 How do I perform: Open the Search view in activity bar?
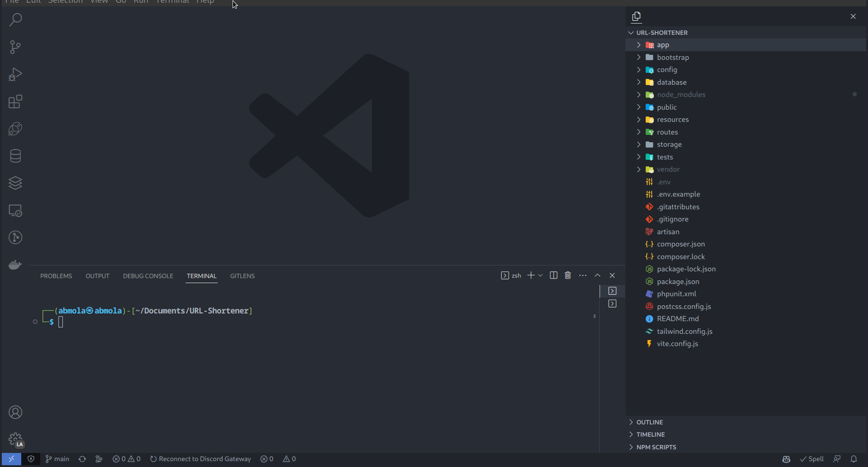click(x=15, y=19)
